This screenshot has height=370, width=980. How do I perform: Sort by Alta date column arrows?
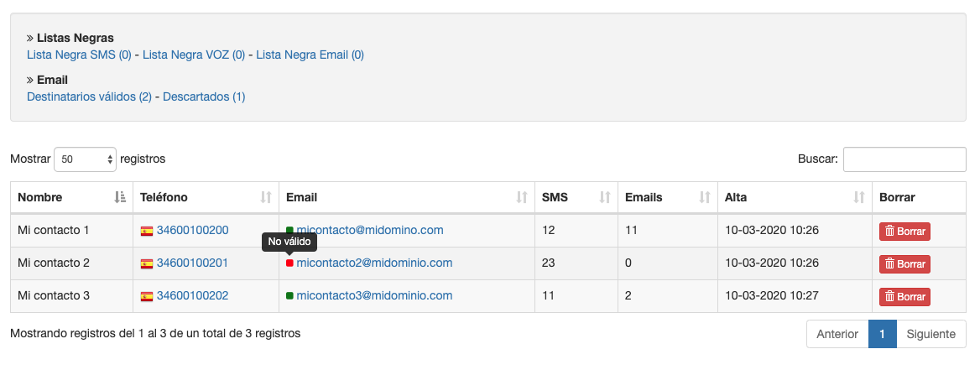(x=858, y=197)
